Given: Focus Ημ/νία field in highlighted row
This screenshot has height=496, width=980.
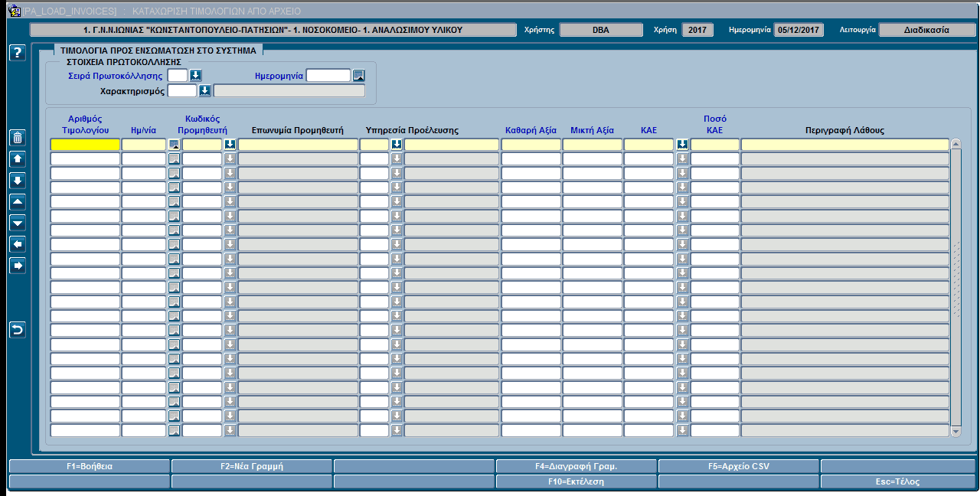Looking at the screenshot, I should (144, 144).
